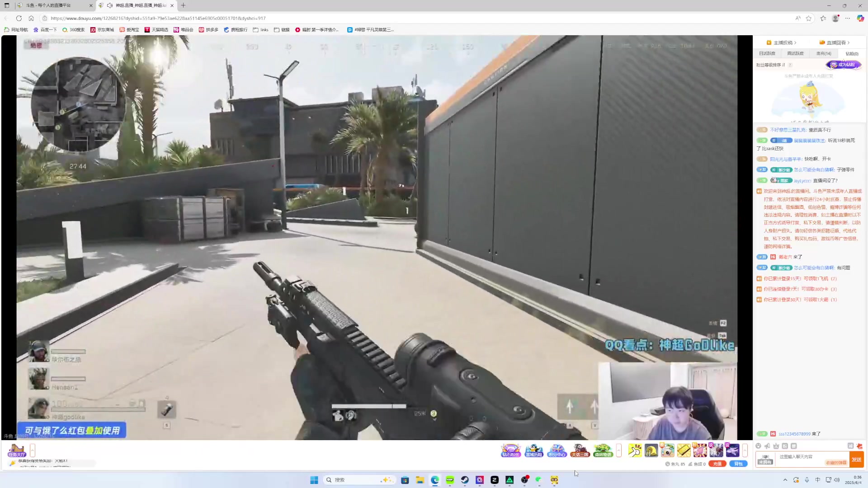Switch to 钻粉(0) tab
This screenshot has height=488, width=868.
pos(852,53)
